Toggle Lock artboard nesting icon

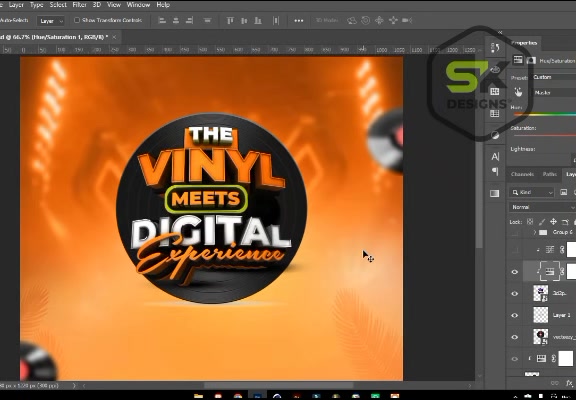565,221
